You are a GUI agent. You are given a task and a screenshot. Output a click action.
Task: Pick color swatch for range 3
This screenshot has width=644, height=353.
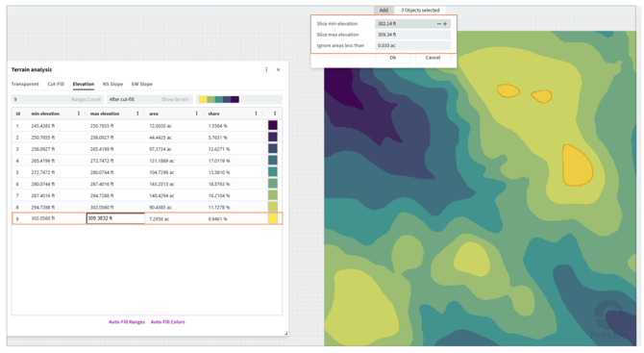click(x=273, y=149)
